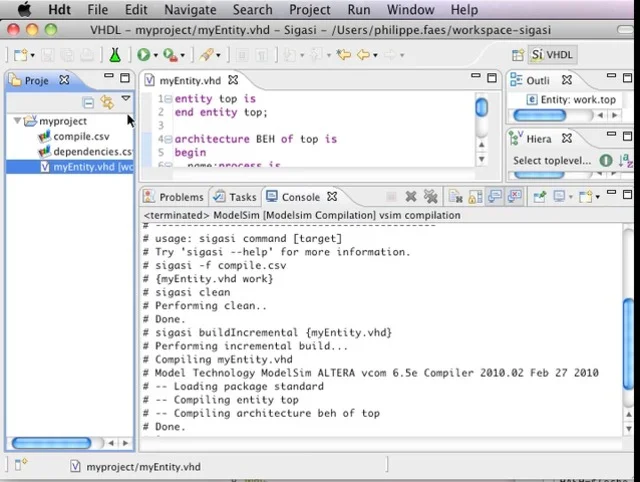Toggle Scroll Lock in Console

coord(475,197)
